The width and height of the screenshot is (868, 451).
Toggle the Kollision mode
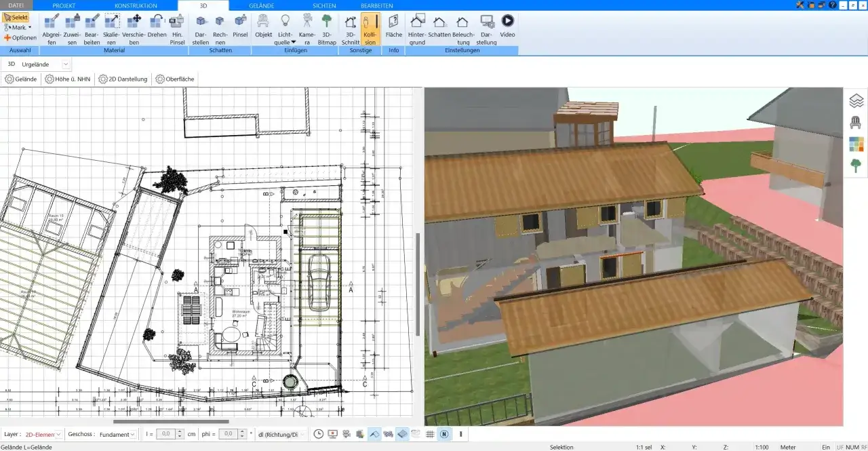pyautogui.click(x=370, y=29)
